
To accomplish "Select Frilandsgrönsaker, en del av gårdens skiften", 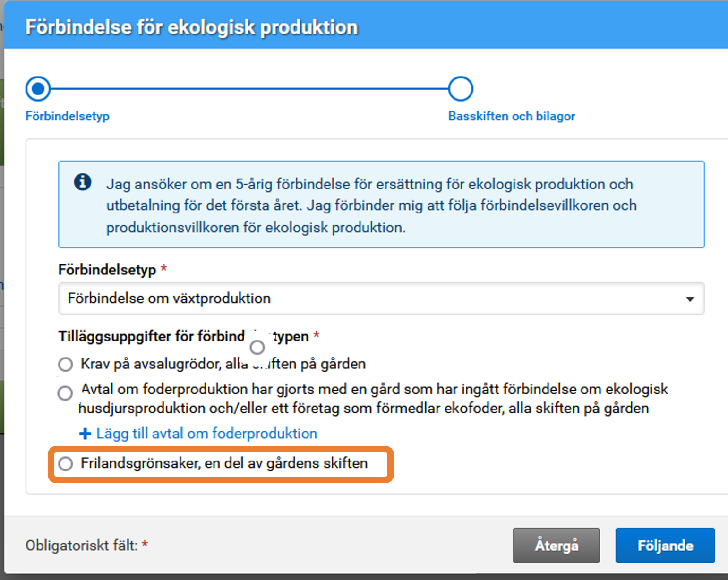I will (65, 464).
